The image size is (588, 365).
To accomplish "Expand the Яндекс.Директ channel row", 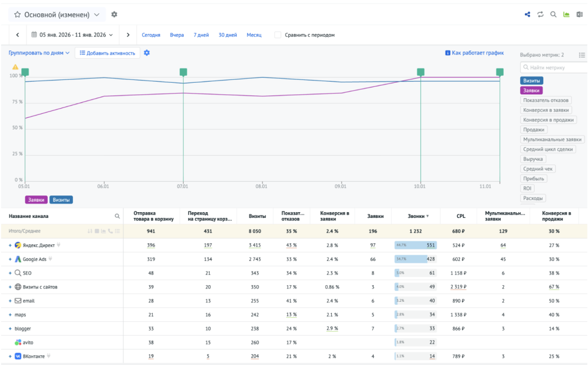I will [10, 245].
